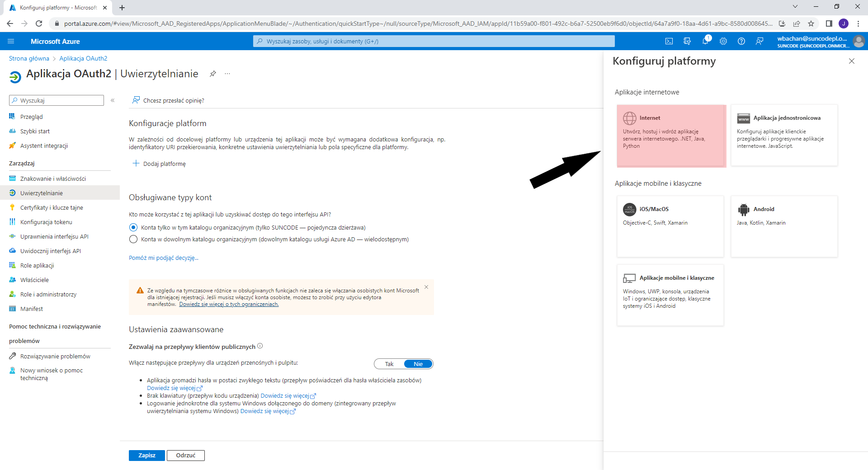Select single-tenant SUNCODE accounts radio

coord(133,227)
